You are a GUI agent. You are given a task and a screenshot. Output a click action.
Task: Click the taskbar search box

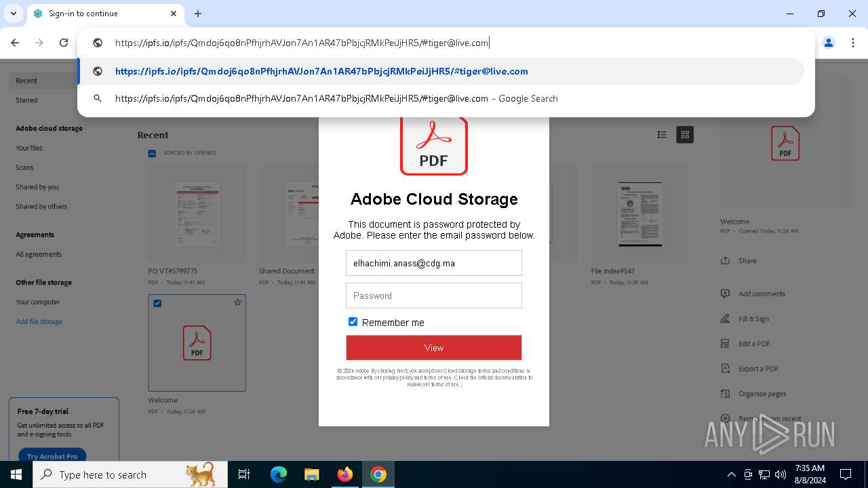[x=130, y=474]
